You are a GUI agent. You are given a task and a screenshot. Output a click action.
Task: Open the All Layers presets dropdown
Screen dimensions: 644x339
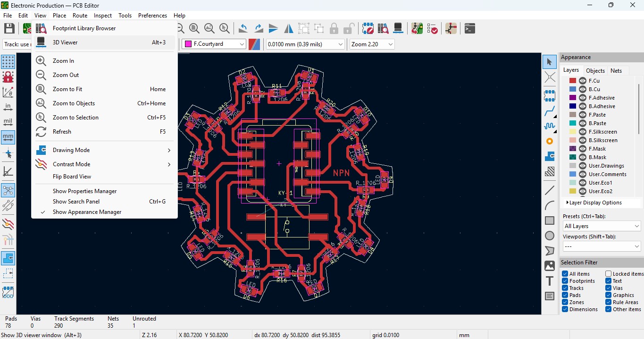coord(602,226)
